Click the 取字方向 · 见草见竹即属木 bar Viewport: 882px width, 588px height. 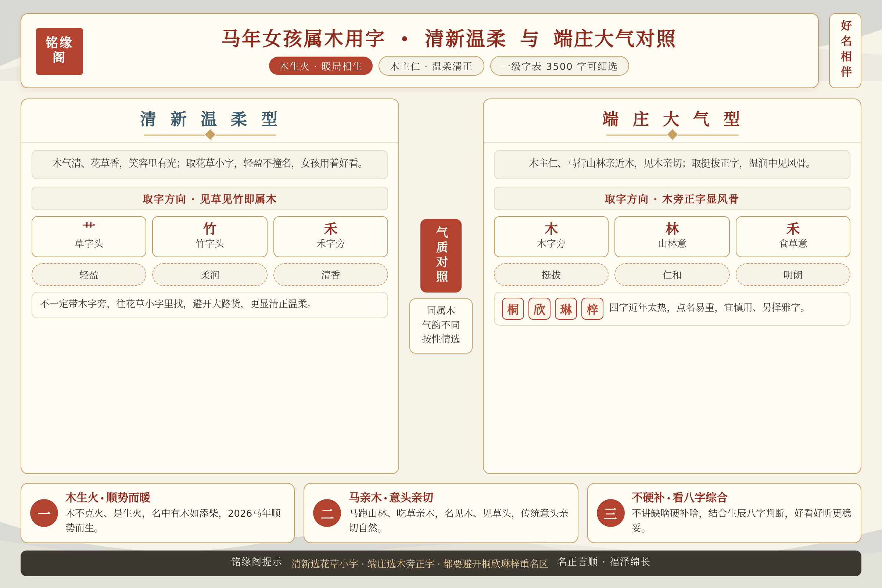click(x=209, y=198)
